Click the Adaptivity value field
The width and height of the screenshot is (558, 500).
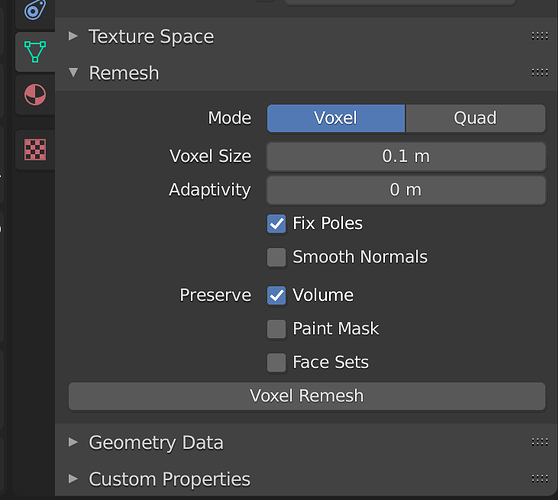406,190
